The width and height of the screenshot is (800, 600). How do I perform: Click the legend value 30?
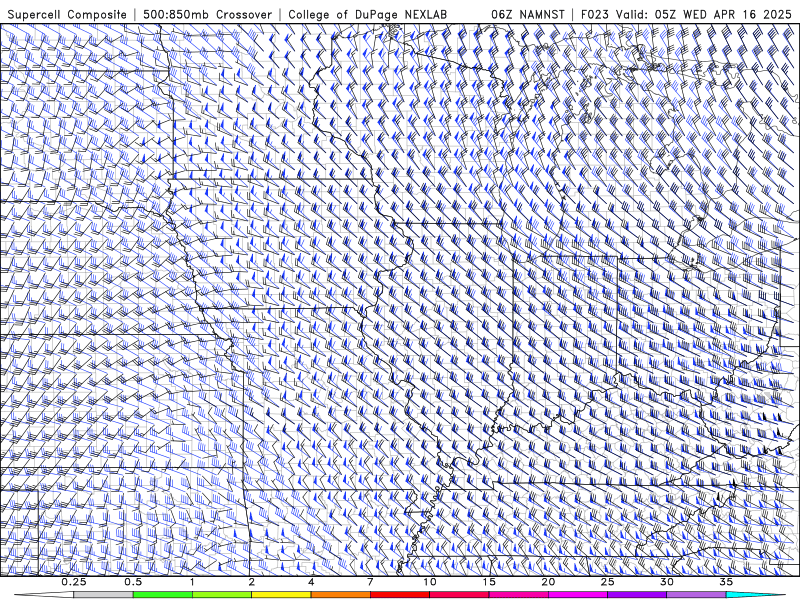(667, 582)
